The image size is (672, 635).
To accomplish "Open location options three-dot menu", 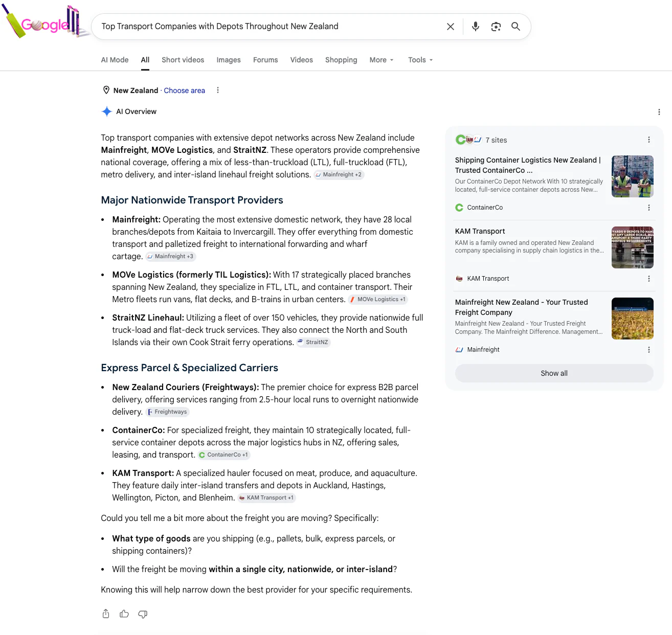I will 218,90.
